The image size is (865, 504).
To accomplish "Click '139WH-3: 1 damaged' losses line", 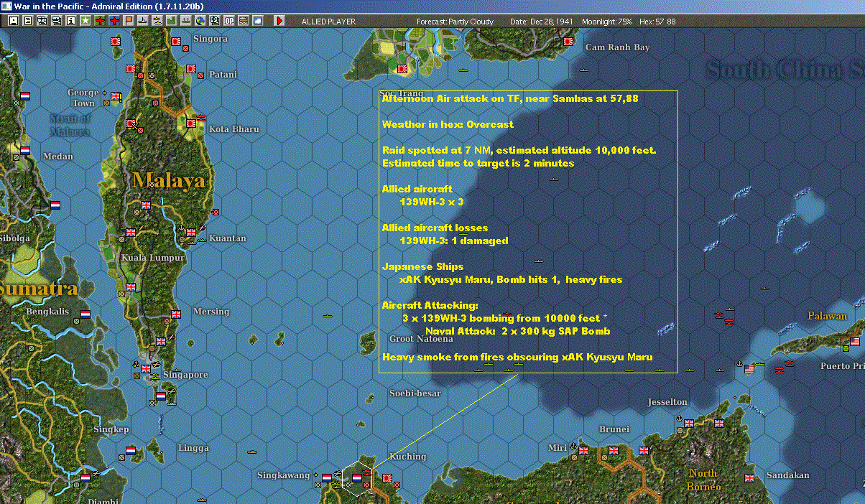I will [454, 241].
